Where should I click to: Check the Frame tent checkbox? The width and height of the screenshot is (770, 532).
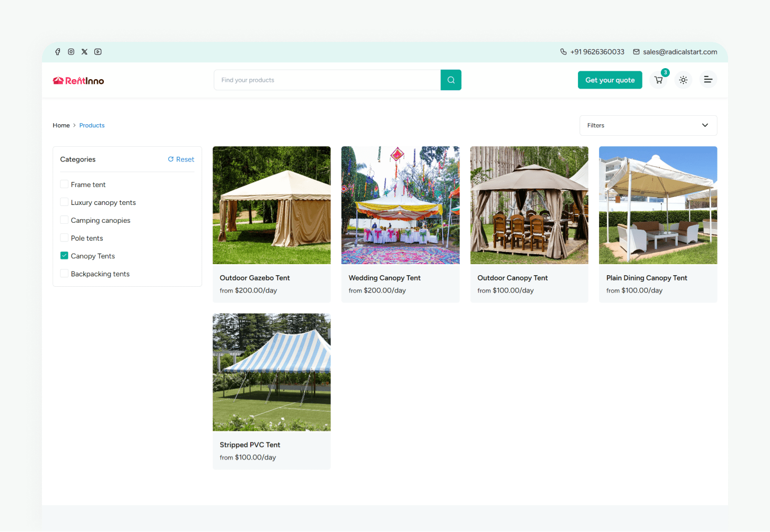[64, 184]
